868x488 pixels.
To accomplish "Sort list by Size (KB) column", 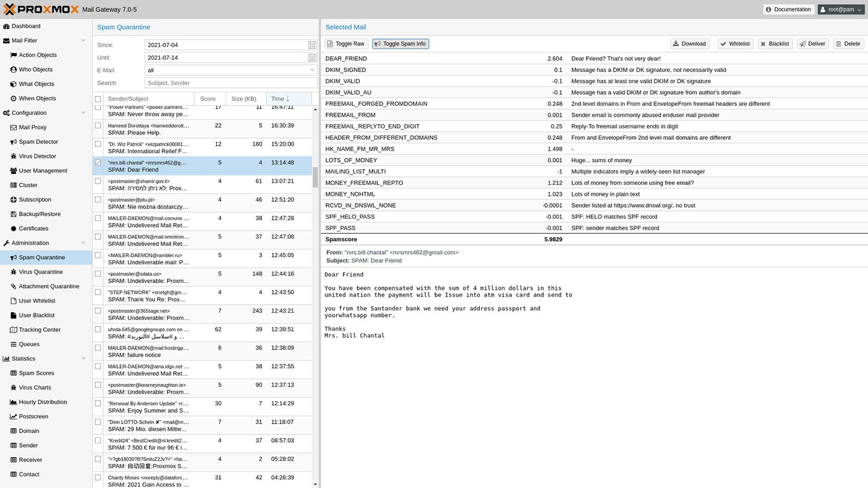I will coord(245,99).
